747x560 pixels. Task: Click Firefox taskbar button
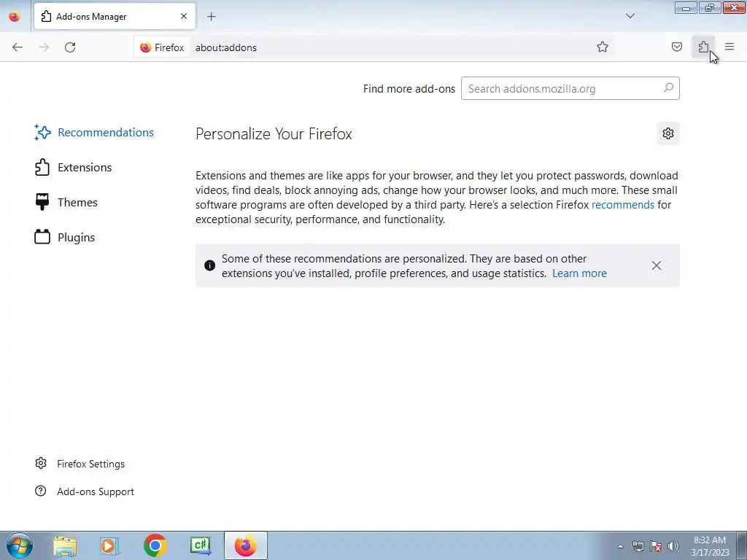pos(245,545)
